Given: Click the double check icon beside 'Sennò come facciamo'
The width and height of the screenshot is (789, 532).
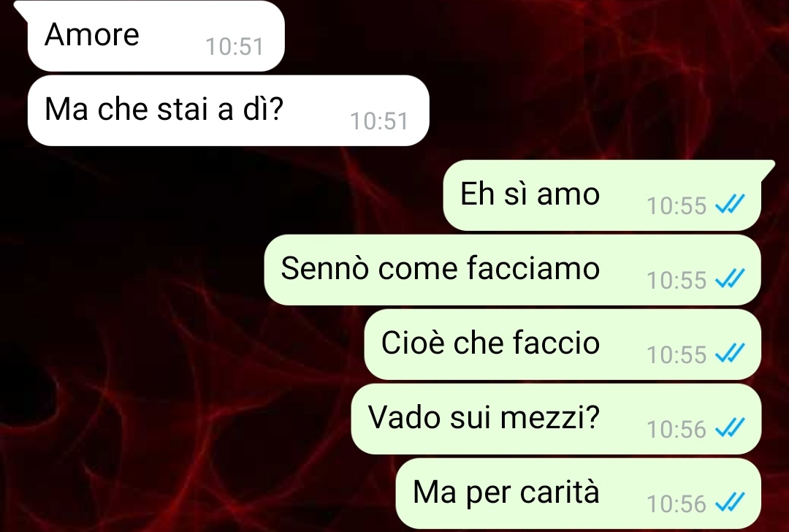Looking at the screenshot, I should pyautogui.click(x=730, y=279).
